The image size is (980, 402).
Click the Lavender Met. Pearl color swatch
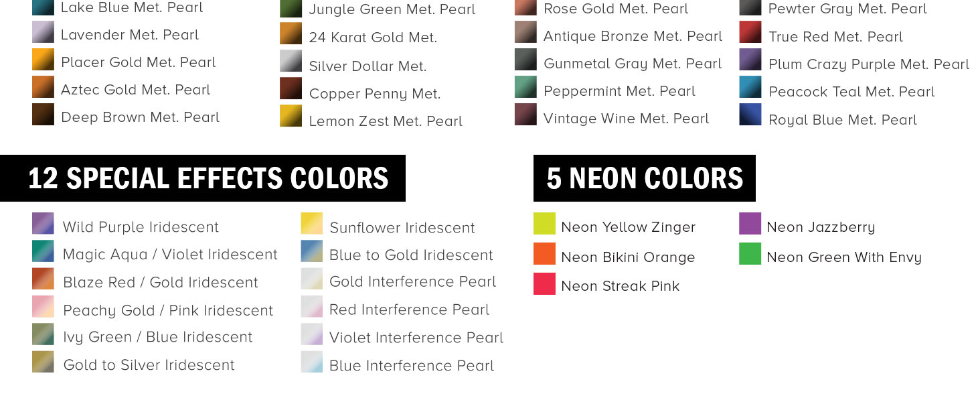[43, 32]
